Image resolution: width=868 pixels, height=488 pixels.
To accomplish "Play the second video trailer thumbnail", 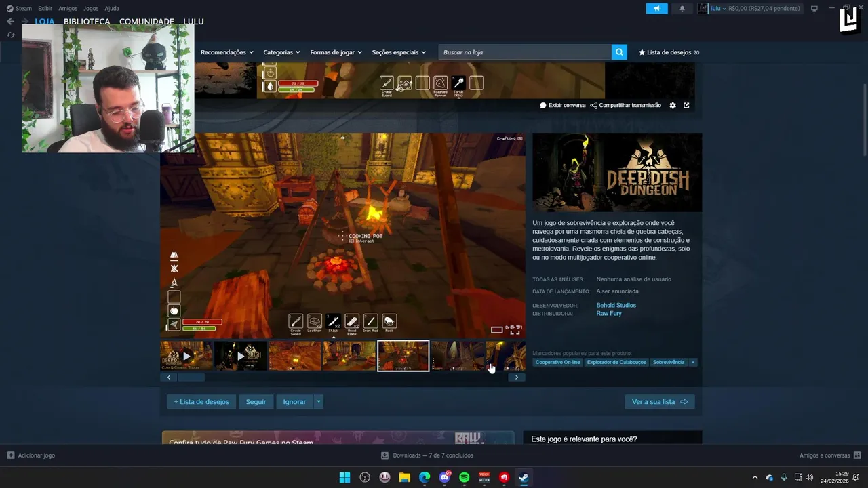I will 240,356.
